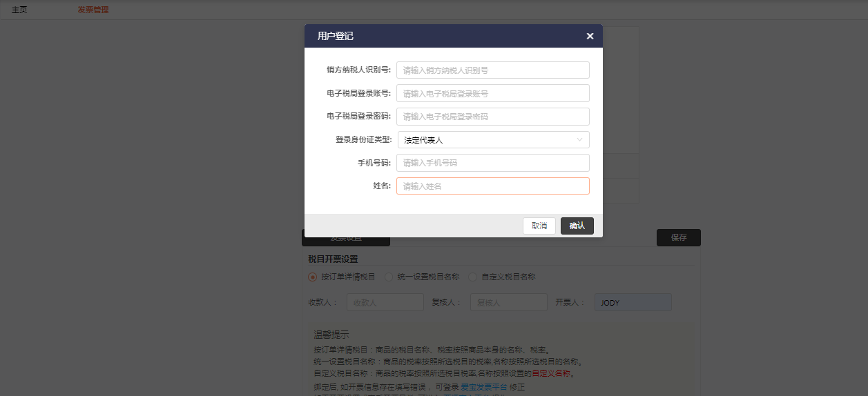
Task: Click the 销方纳税人识别号 input field
Action: [493, 70]
